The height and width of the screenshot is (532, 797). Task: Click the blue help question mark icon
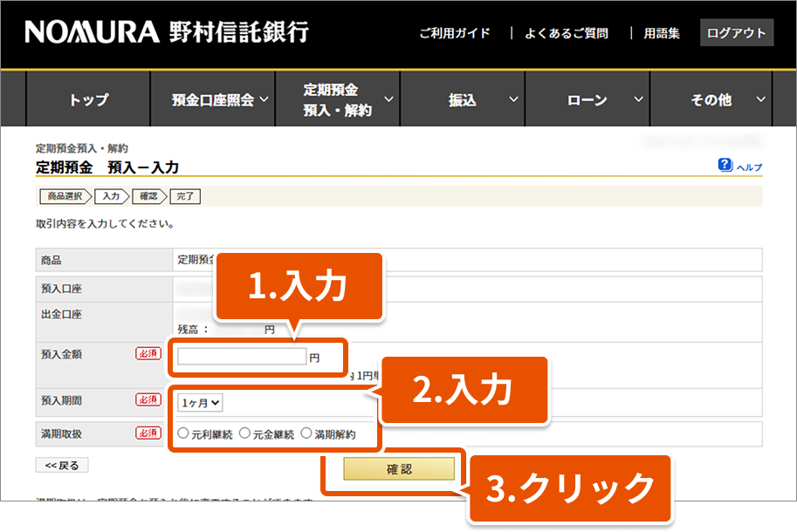pyautogui.click(x=725, y=165)
